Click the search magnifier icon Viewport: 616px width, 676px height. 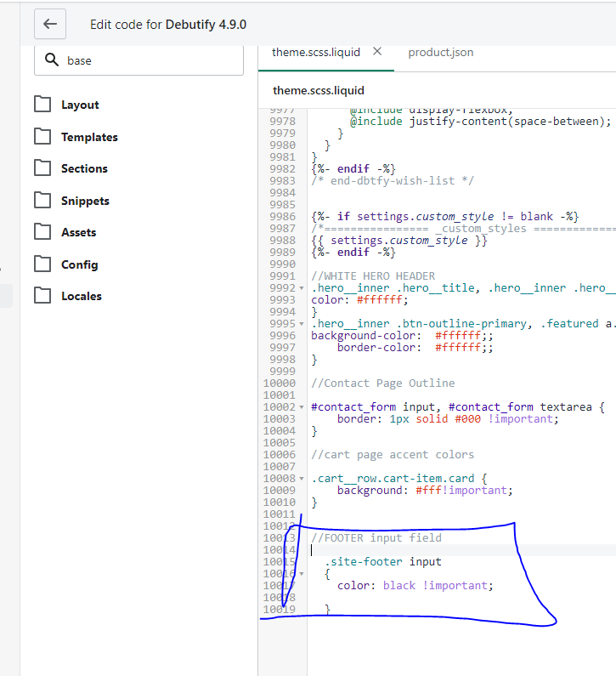pos(51,60)
